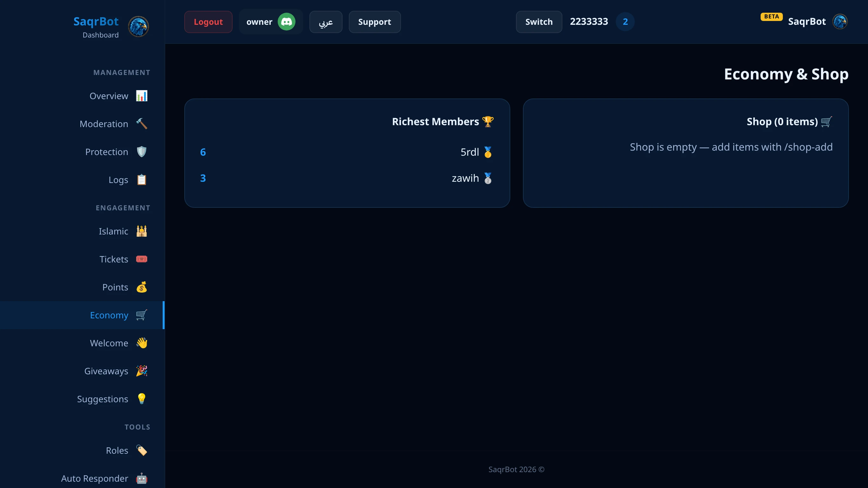Click the Moderation hammer icon

tap(141, 124)
